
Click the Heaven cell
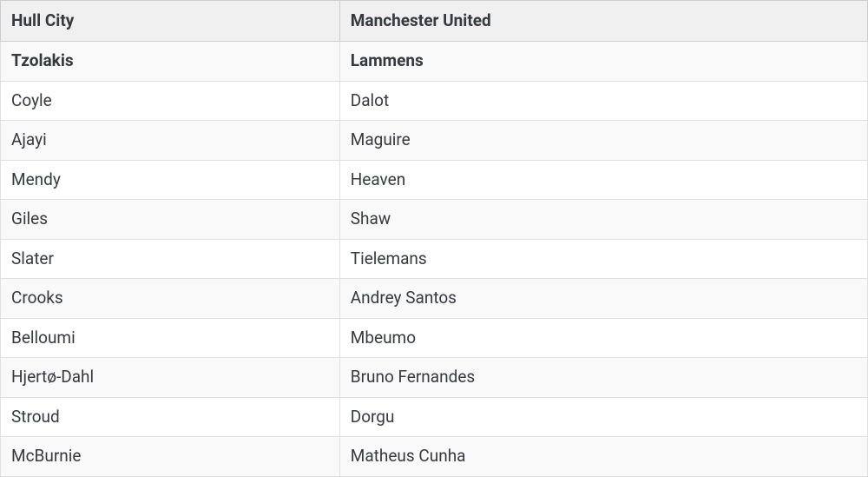[x=603, y=180]
